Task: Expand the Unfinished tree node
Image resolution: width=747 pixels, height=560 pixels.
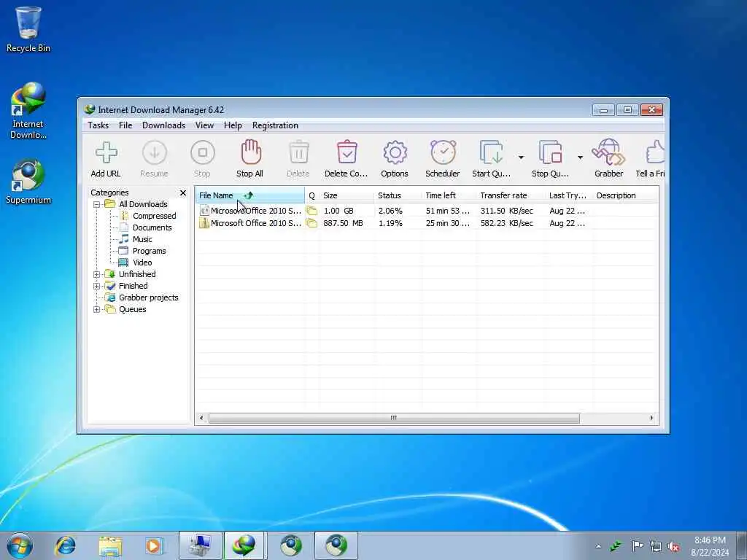Action: tap(97, 275)
